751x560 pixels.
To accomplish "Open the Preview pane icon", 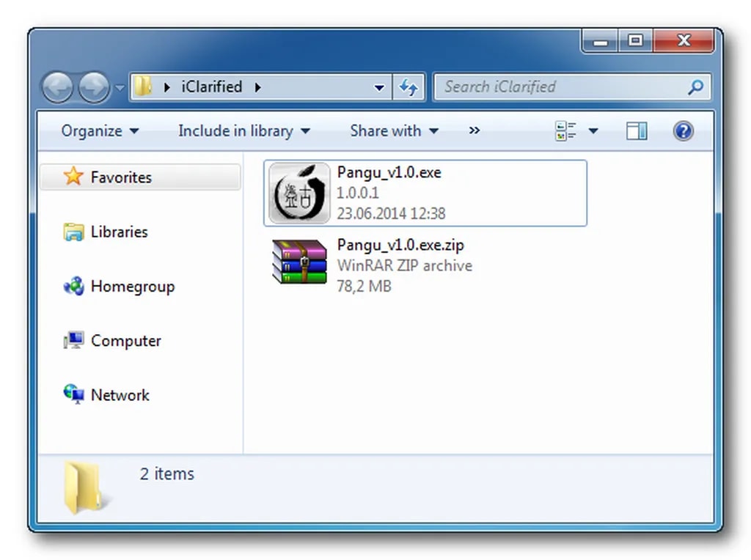I will (635, 130).
